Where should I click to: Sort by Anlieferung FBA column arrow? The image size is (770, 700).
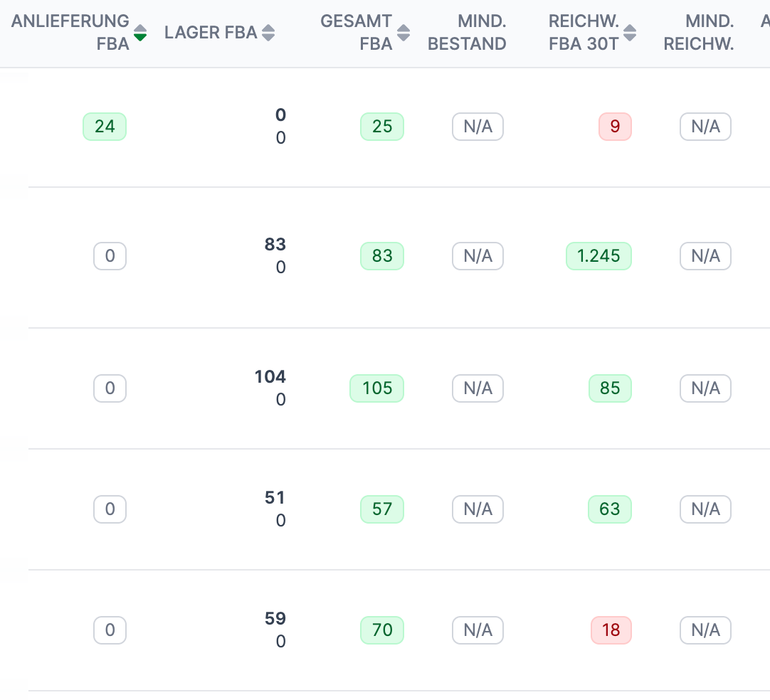(140, 33)
